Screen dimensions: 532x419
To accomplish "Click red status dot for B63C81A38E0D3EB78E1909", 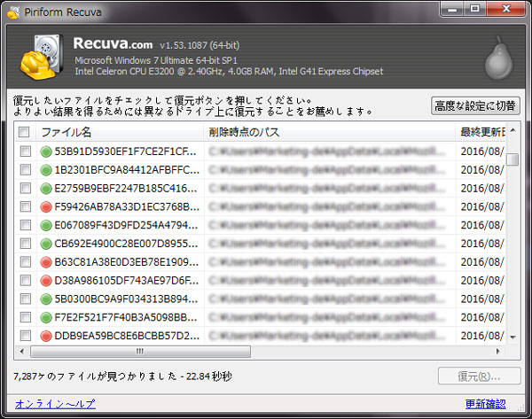I will pyautogui.click(x=46, y=262).
